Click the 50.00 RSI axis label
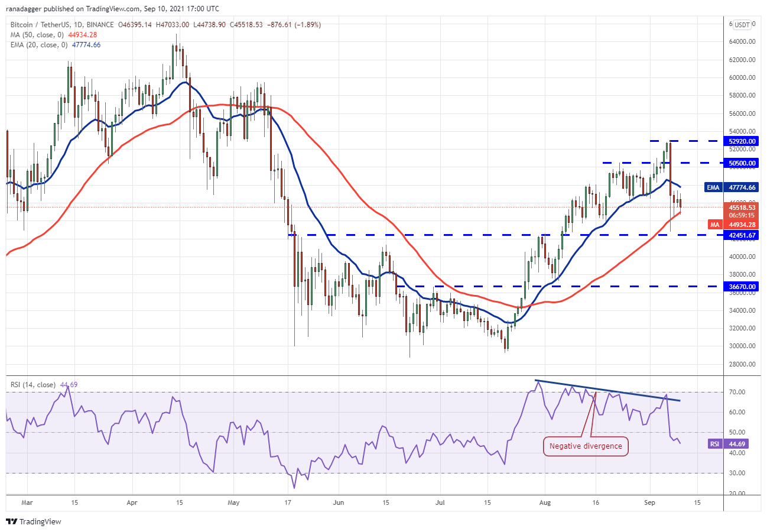This screenshot has width=767, height=532. tap(736, 433)
